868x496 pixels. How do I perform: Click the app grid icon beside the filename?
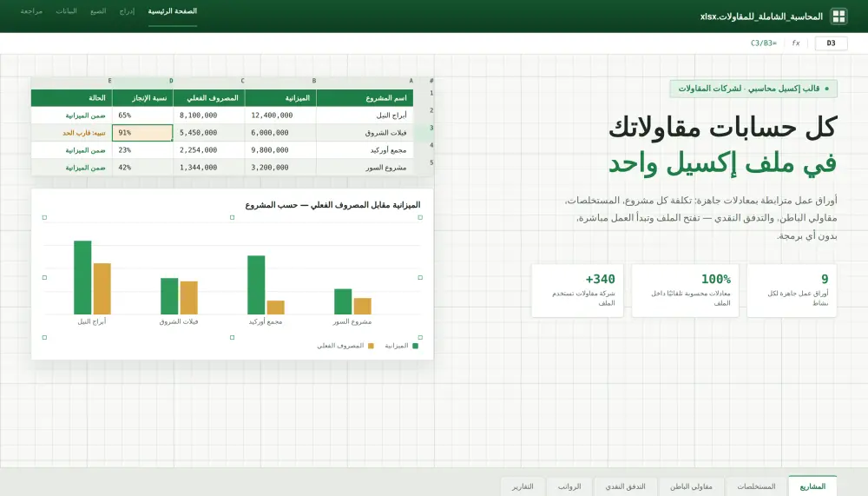(x=838, y=17)
